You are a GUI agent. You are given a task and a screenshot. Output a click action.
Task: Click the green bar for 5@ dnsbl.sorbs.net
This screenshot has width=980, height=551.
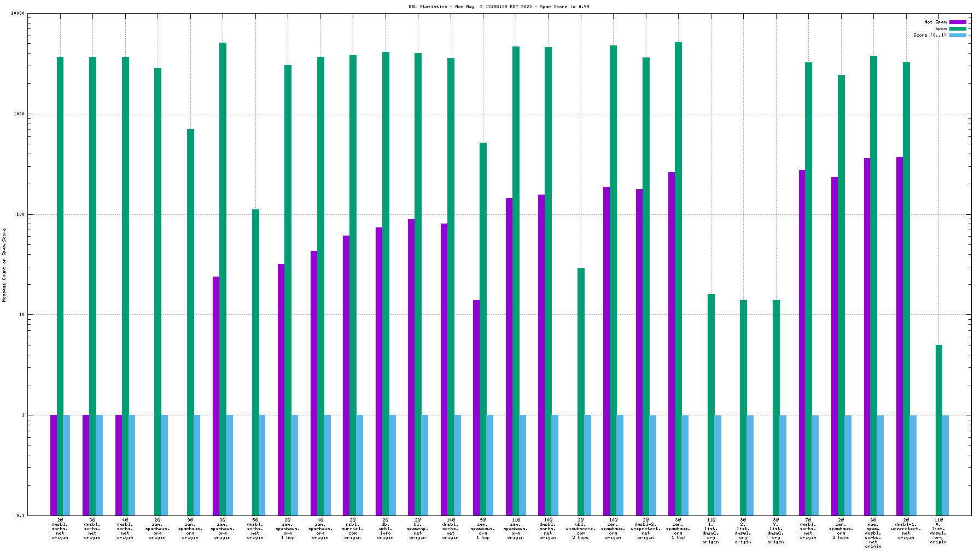tap(255, 362)
